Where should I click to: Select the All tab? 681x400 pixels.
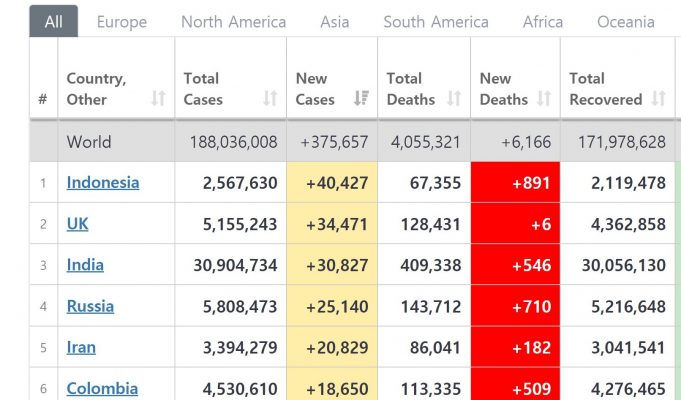coord(53,21)
